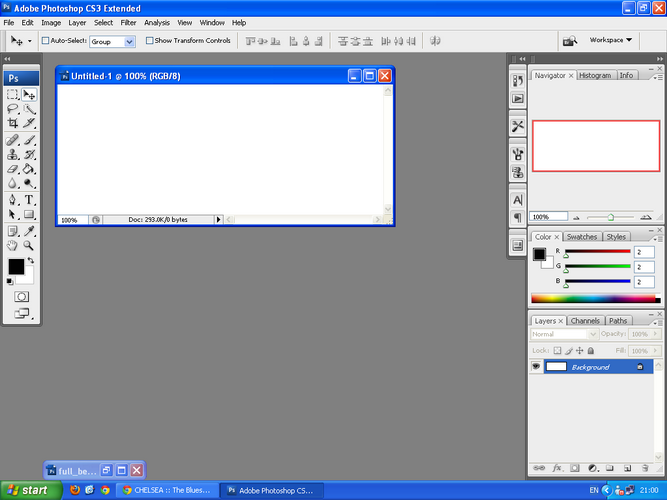
Task: Select the Brush tool
Action: [29, 140]
